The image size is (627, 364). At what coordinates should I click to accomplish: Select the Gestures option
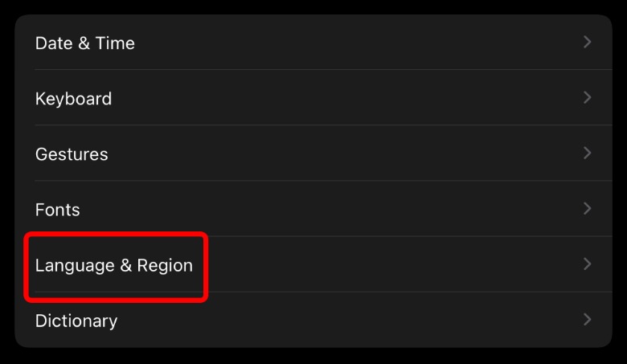click(72, 154)
